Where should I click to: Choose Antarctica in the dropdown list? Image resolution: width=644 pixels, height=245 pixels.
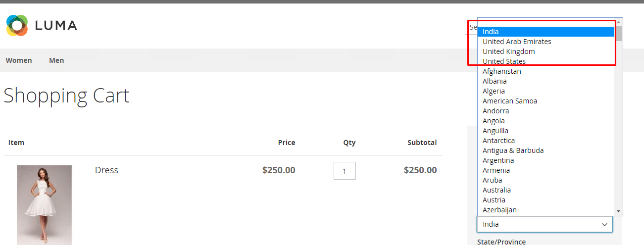click(498, 141)
